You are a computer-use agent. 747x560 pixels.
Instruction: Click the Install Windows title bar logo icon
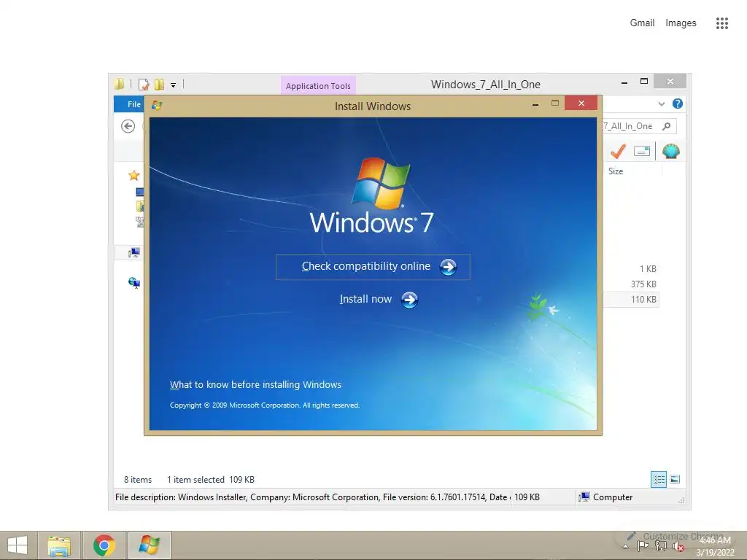pyautogui.click(x=157, y=106)
